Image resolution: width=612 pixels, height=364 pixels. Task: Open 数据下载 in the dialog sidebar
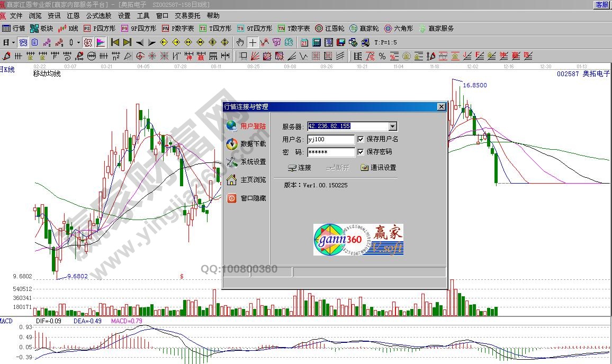pos(247,144)
